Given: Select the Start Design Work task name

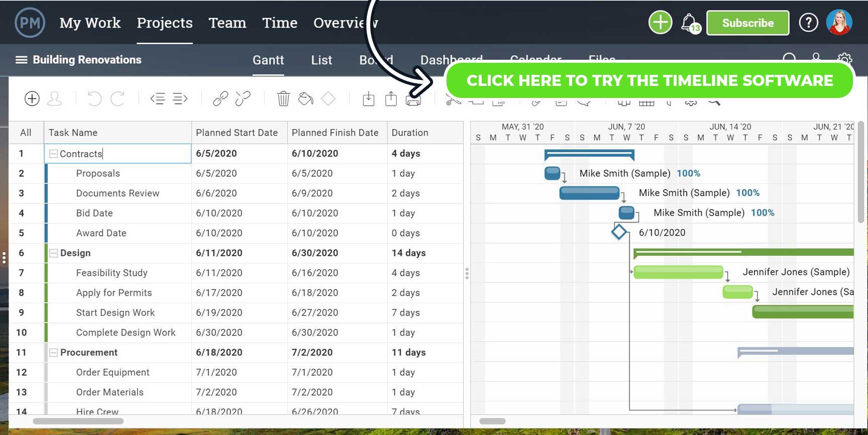Looking at the screenshot, I should click(115, 312).
